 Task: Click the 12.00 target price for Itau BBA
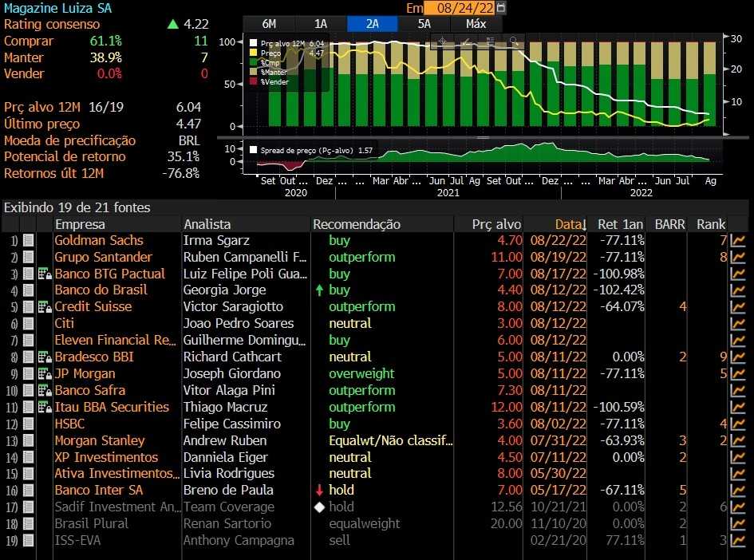[x=507, y=407]
